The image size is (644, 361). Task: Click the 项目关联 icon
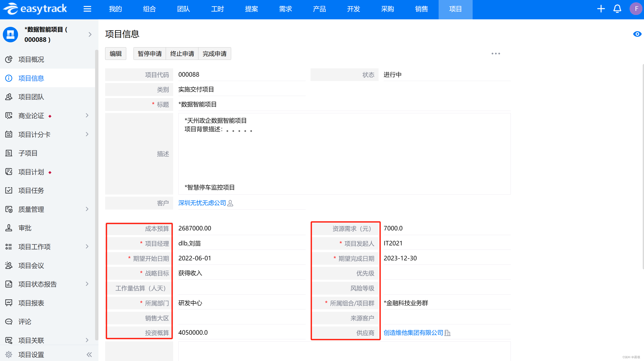click(9, 340)
